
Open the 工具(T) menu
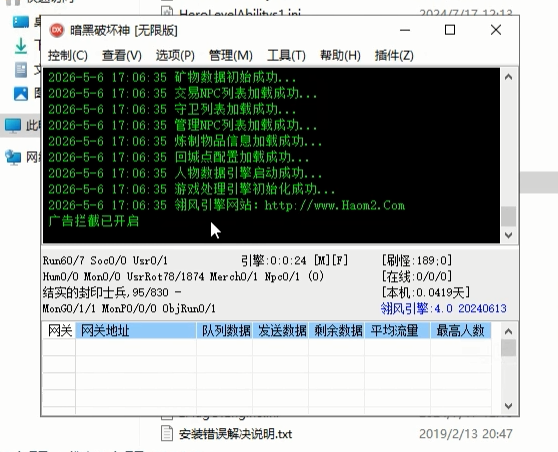pos(286,56)
